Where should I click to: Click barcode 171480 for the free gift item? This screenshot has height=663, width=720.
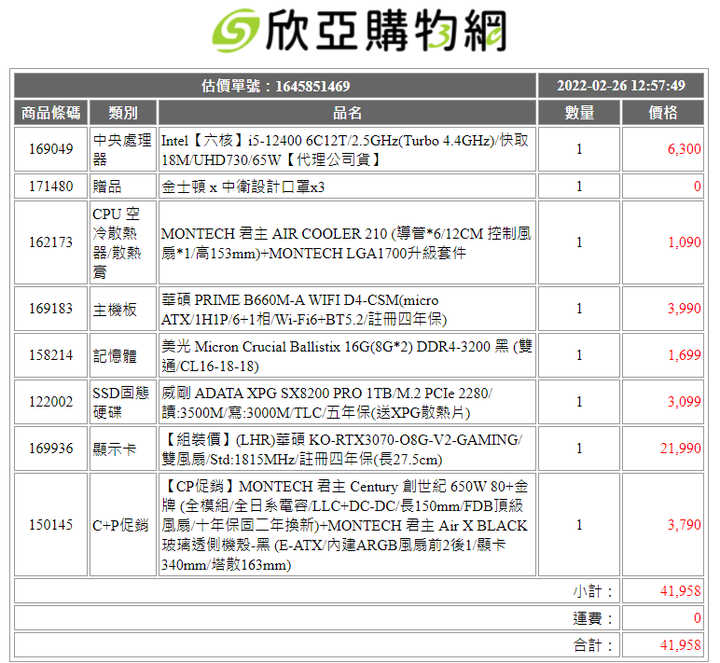(51, 186)
